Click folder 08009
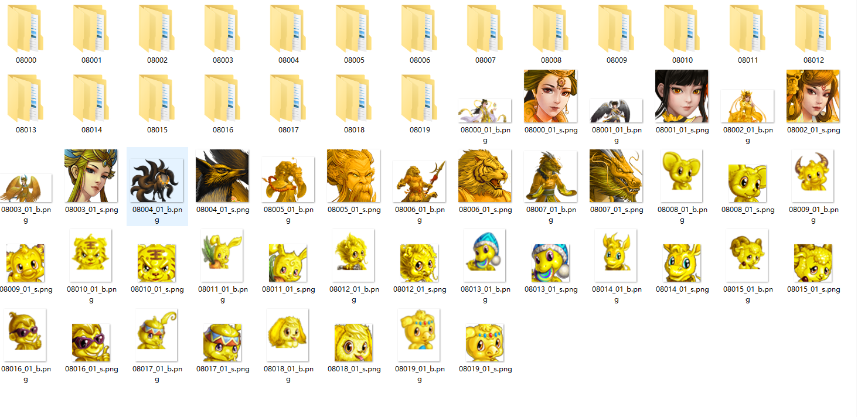Image resolution: width=868 pixels, height=417 pixels. (x=617, y=29)
